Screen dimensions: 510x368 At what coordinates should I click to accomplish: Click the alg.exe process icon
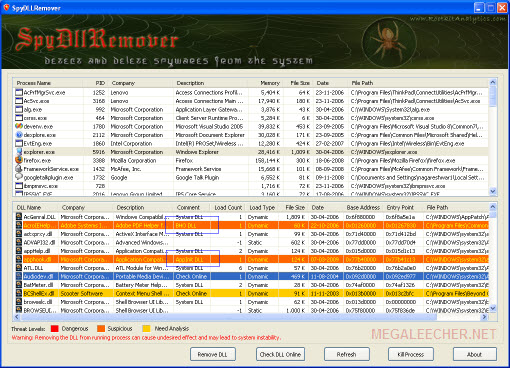pyautogui.click(x=19, y=109)
